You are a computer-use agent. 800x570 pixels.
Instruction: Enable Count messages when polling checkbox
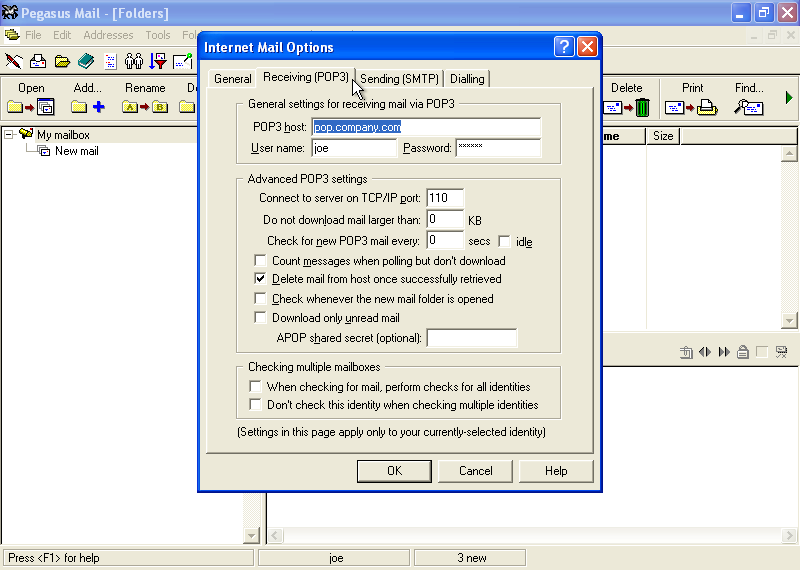point(260,261)
